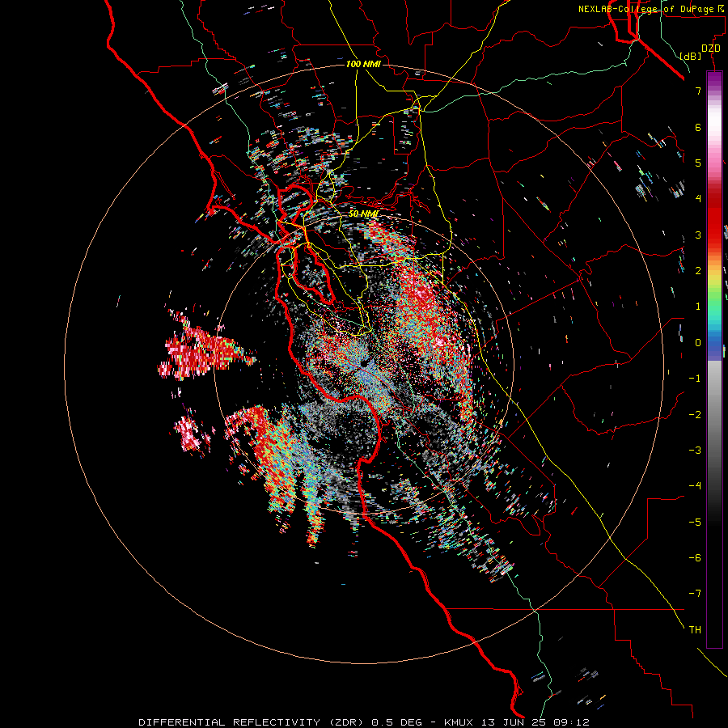Click the 3 value on the color scale
The height and width of the screenshot is (728, 728).
click(x=698, y=235)
